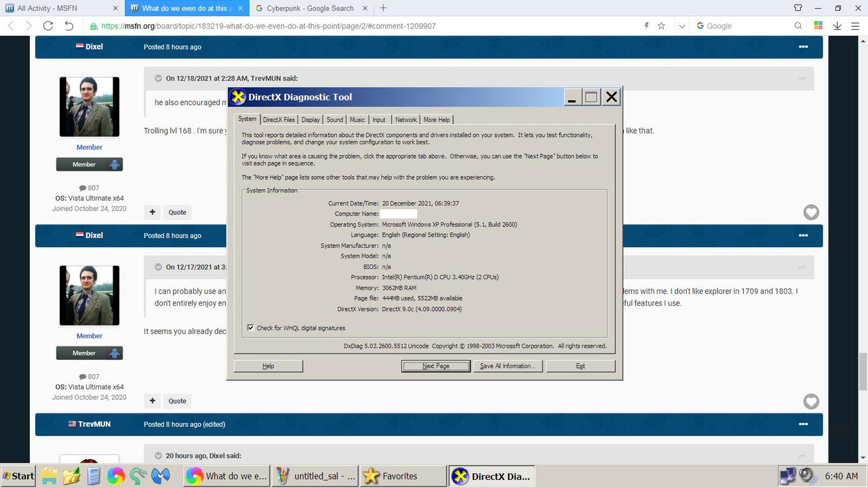
Task: Open three-dot options on TrevMUN post
Action: (803, 424)
